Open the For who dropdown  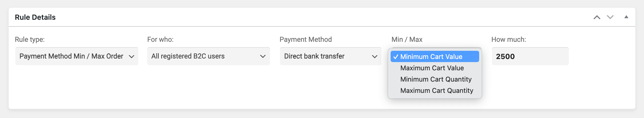coord(208,56)
